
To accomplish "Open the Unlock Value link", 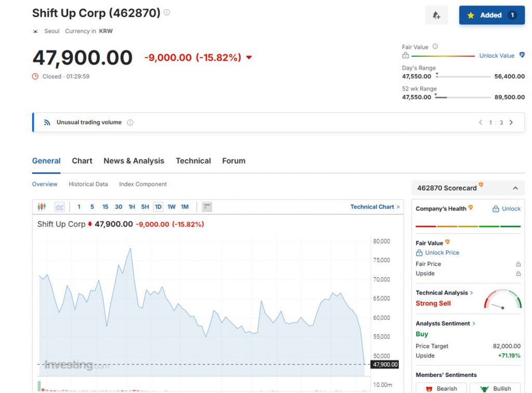I will (x=497, y=56).
